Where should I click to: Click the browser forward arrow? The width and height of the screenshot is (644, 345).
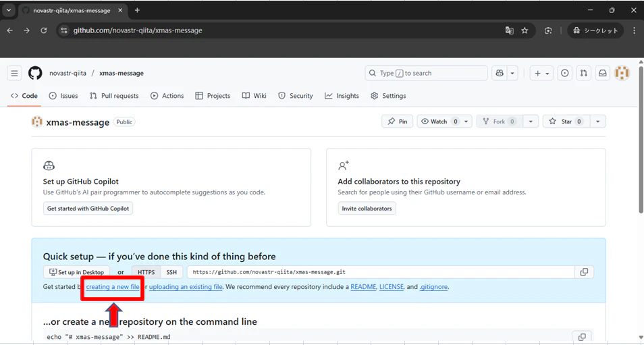tap(27, 30)
